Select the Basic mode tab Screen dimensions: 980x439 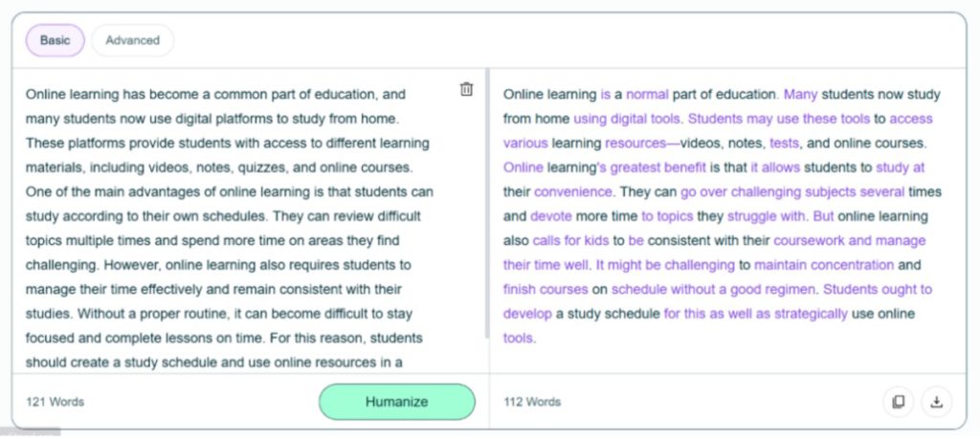pyautogui.click(x=55, y=40)
